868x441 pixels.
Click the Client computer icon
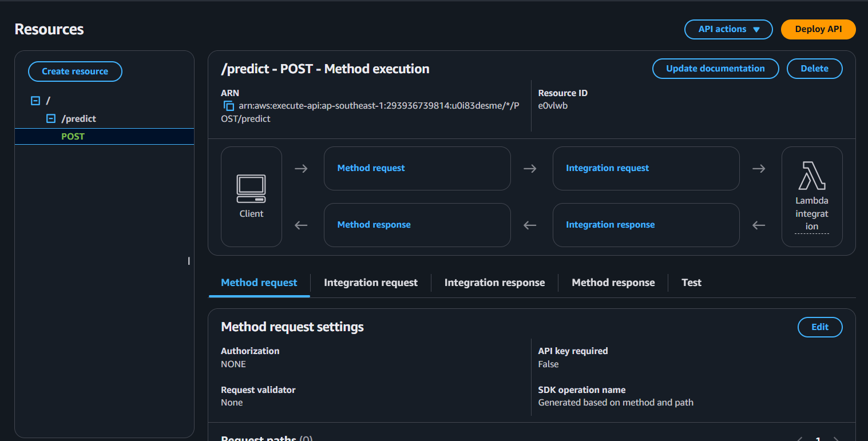[x=251, y=189]
